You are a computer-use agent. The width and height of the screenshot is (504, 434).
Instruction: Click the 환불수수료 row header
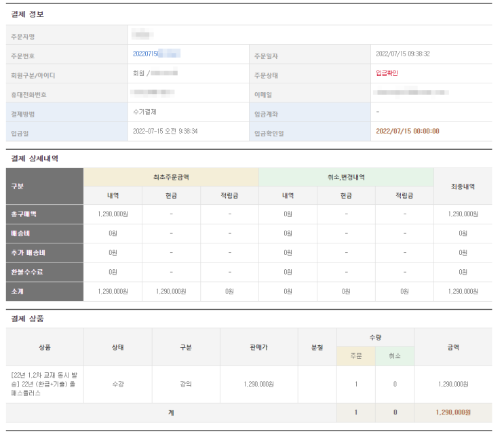(x=45, y=272)
